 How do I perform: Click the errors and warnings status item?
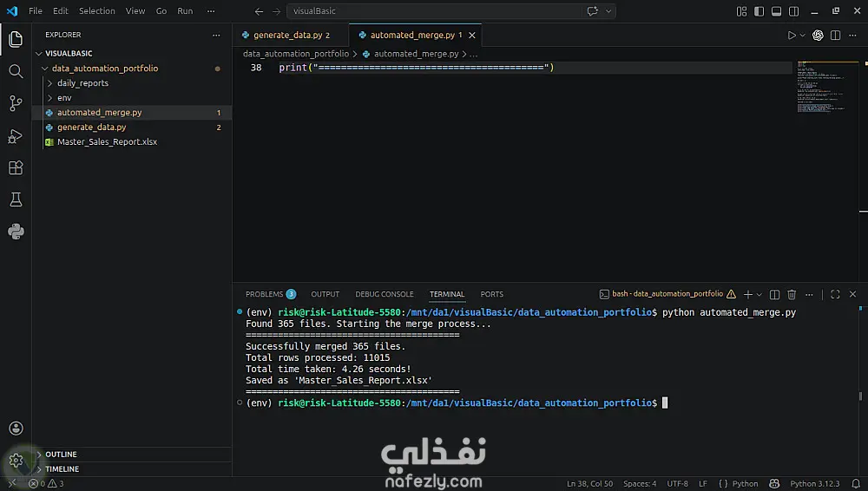tap(47, 484)
